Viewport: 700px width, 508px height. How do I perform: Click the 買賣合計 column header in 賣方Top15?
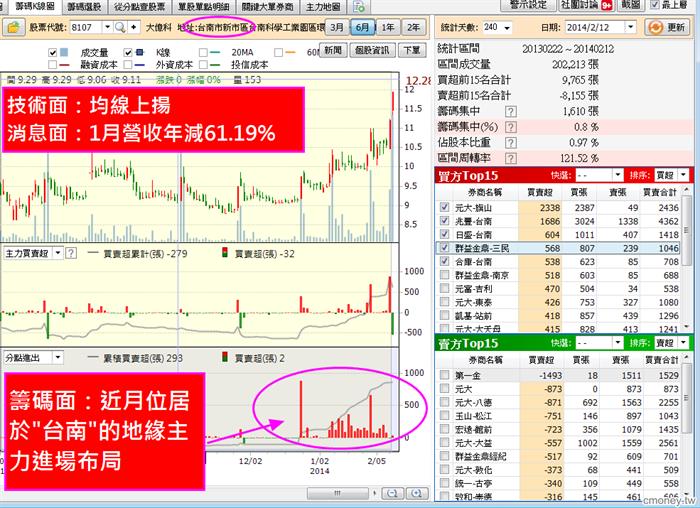(662, 360)
